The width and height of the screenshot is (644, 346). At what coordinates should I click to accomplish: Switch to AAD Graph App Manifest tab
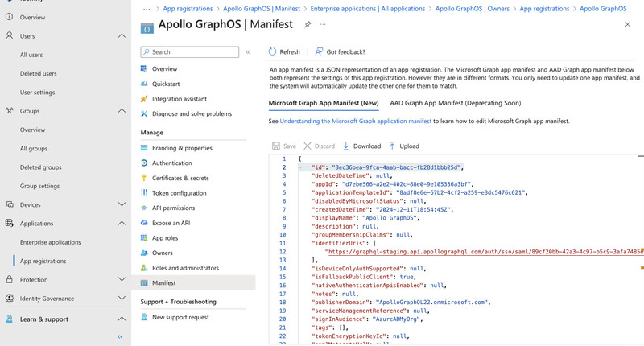click(x=455, y=103)
